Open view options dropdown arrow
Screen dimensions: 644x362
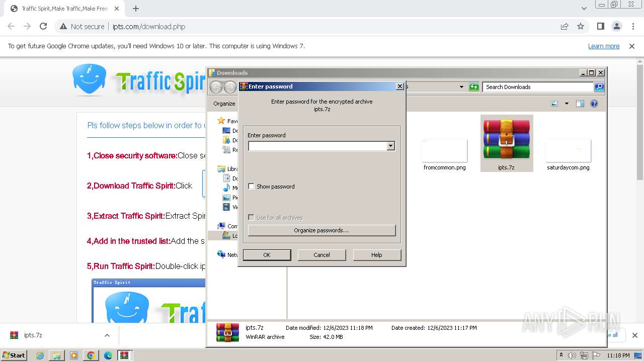pos(567,104)
